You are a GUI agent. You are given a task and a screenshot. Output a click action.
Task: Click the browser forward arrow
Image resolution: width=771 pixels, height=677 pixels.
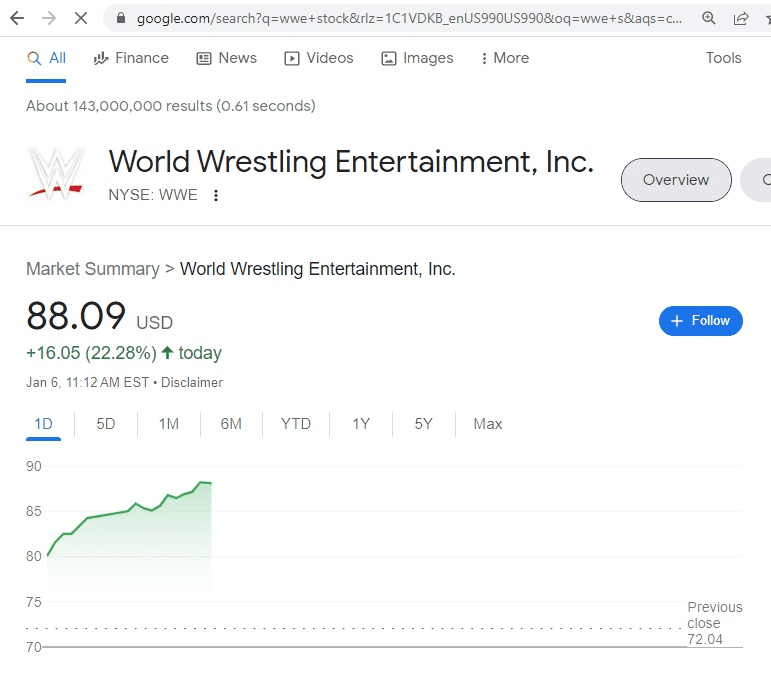pyautogui.click(x=49, y=18)
